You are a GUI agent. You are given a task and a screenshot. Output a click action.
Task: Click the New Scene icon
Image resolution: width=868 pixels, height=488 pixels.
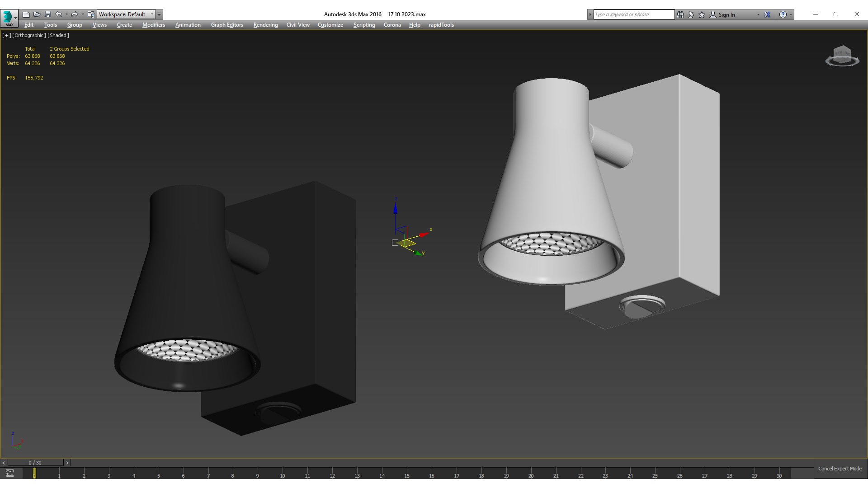click(26, 14)
